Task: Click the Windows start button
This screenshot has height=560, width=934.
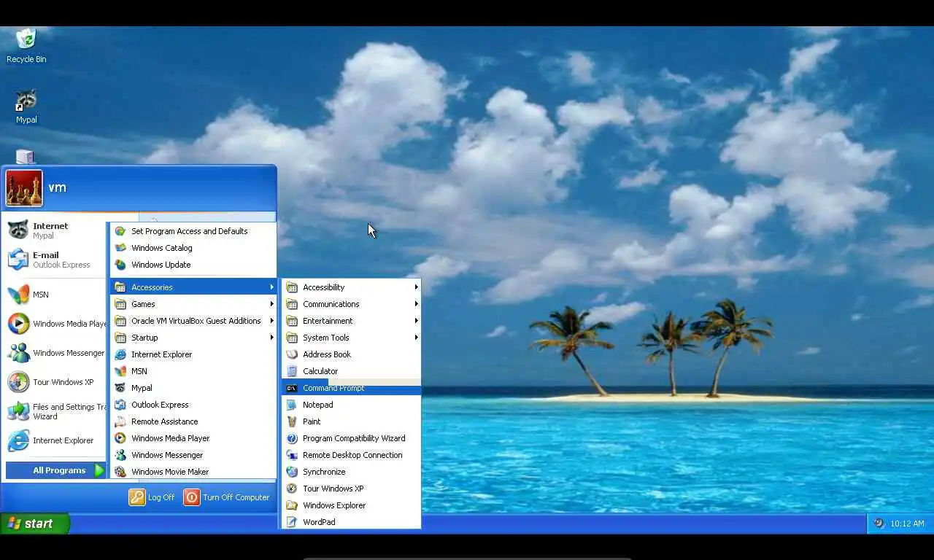Action: [x=34, y=524]
